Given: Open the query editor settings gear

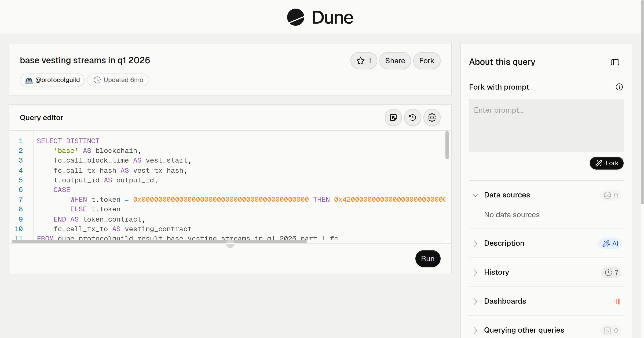Looking at the screenshot, I should coord(432,117).
